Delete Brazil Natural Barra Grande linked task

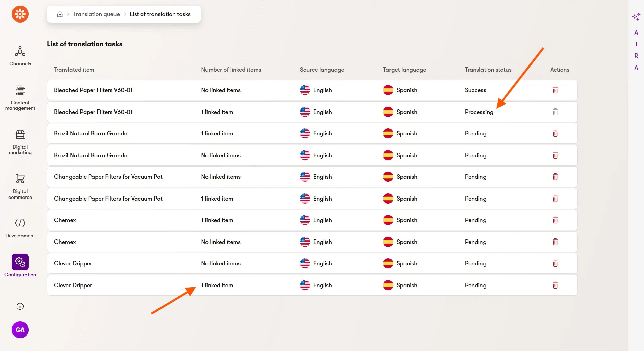tap(555, 133)
